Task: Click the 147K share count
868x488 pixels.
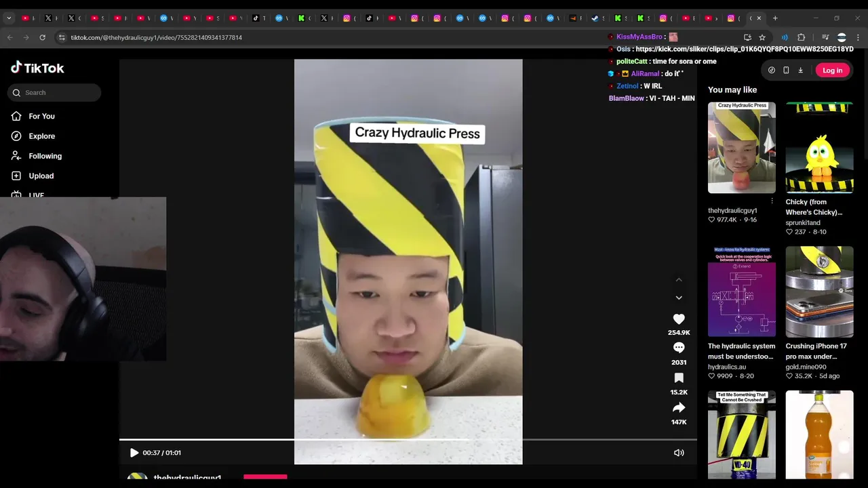Action: click(x=679, y=422)
